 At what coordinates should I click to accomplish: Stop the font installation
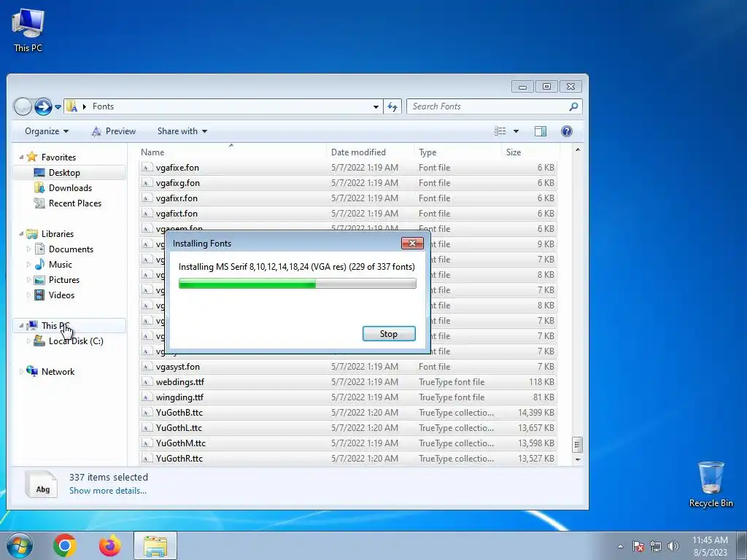point(389,334)
